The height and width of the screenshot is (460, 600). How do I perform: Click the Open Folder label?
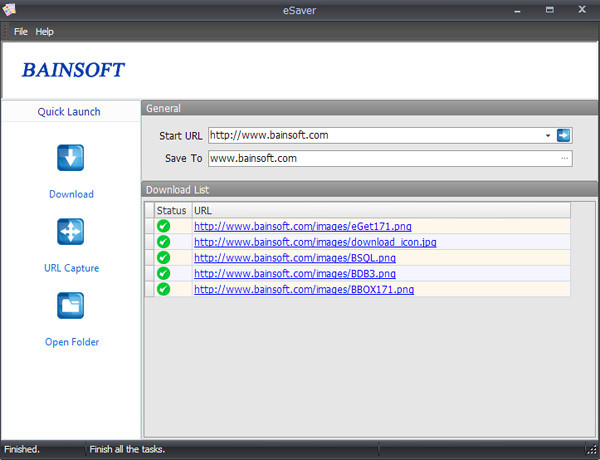pyautogui.click(x=72, y=342)
